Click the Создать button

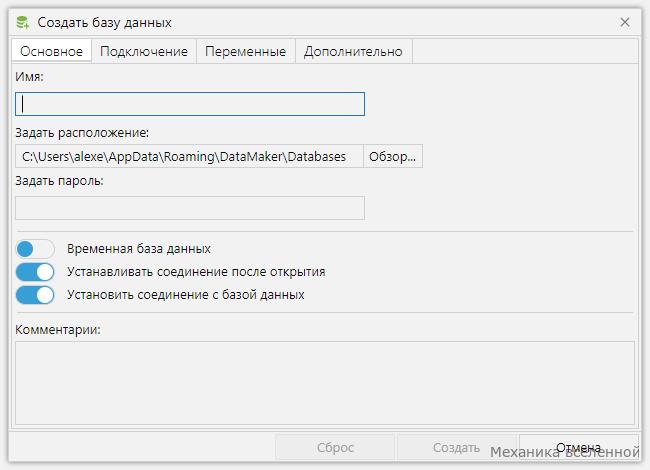pos(456,447)
